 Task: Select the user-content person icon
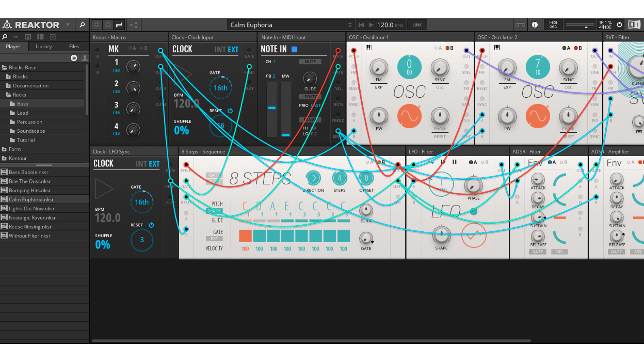pos(85,58)
